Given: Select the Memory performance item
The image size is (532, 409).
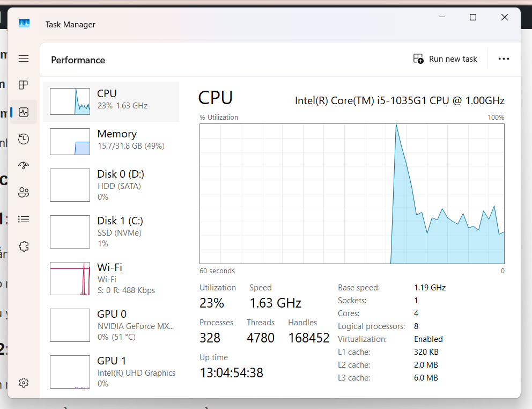Looking at the screenshot, I should coord(111,141).
